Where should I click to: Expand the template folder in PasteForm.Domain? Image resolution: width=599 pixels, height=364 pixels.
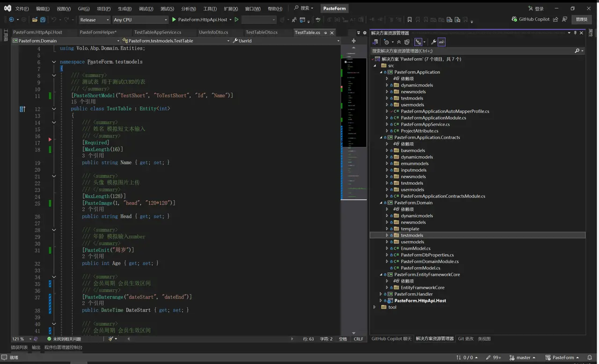pyautogui.click(x=387, y=229)
